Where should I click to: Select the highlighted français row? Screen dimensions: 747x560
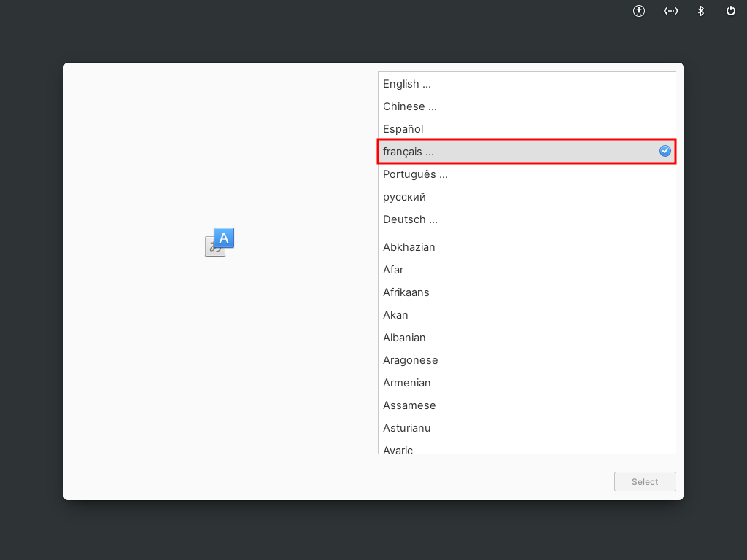click(527, 152)
